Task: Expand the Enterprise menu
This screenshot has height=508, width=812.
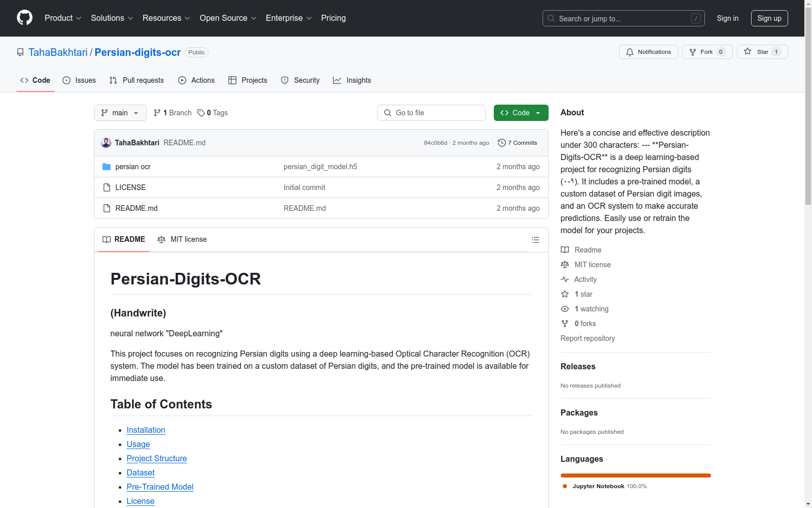Action: (289, 18)
